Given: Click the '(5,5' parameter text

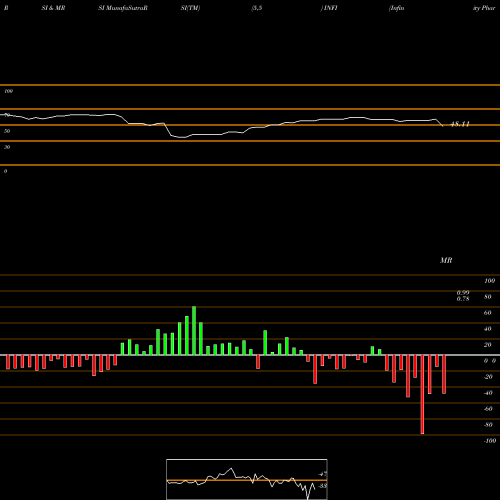Looking at the screenshot, I should pyautogui.click(x=257, y=8).
